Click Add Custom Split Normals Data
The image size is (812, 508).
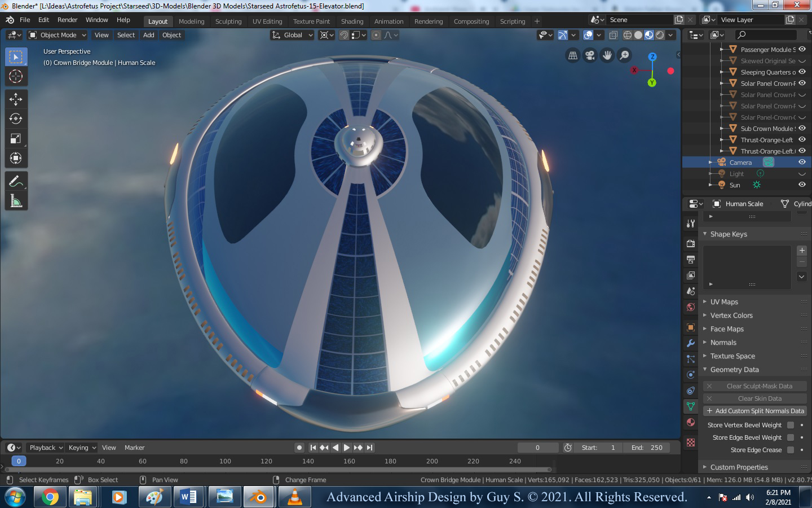pos(755,411)
